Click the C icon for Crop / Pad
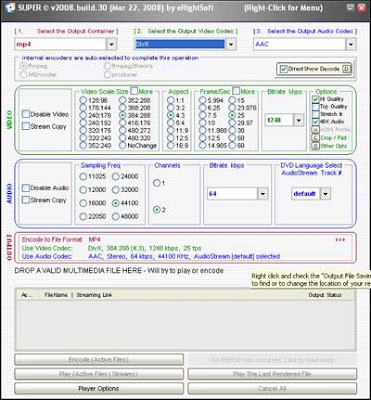Viewport: 371px width, 400px height. [315, 138]
